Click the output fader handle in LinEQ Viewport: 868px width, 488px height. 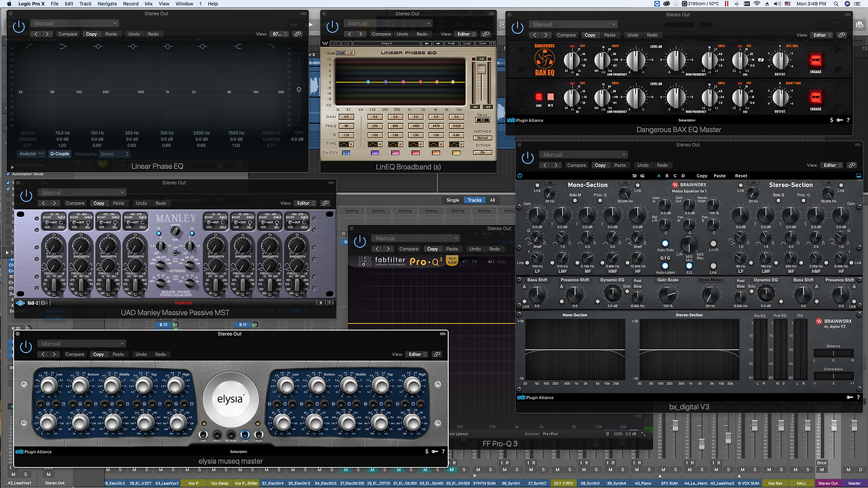pos(481,68)
